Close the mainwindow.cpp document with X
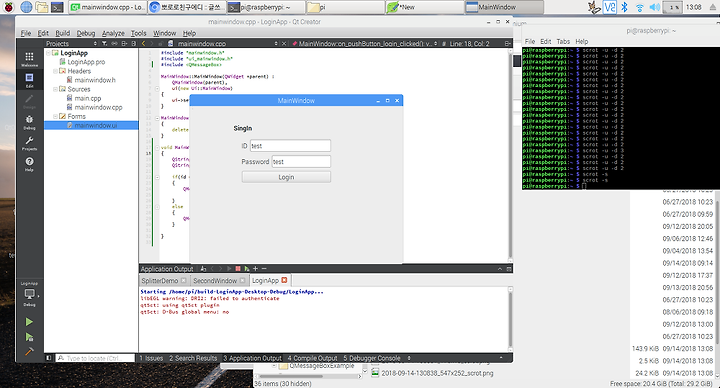The height and width of the screenshot is (388, 720). pyautogui.click(x=284, y=44)
